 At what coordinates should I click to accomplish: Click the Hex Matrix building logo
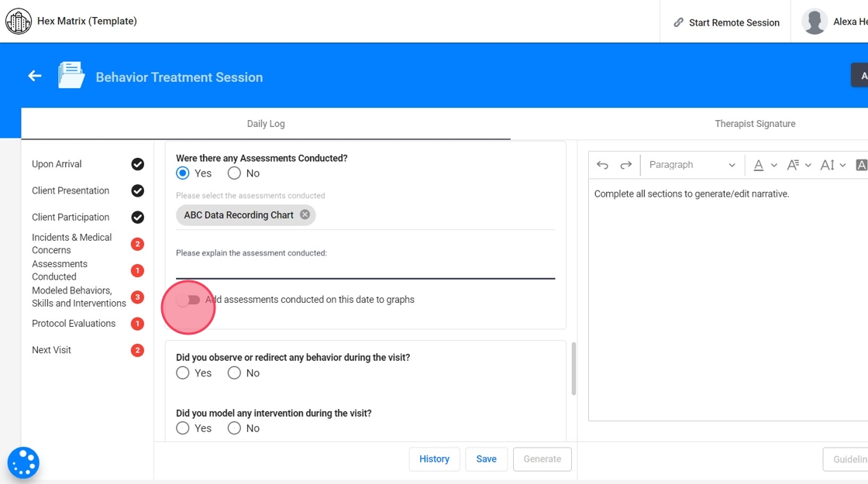[19, 22]
